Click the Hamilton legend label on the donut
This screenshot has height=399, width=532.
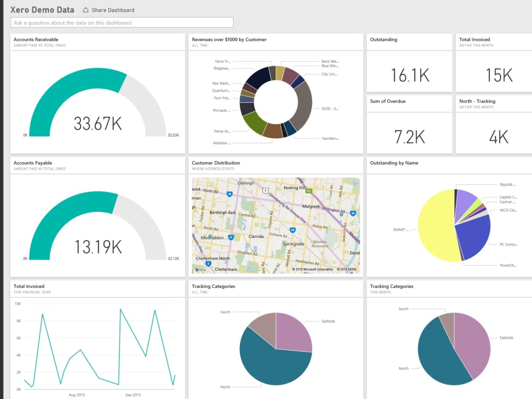point(331,138)
